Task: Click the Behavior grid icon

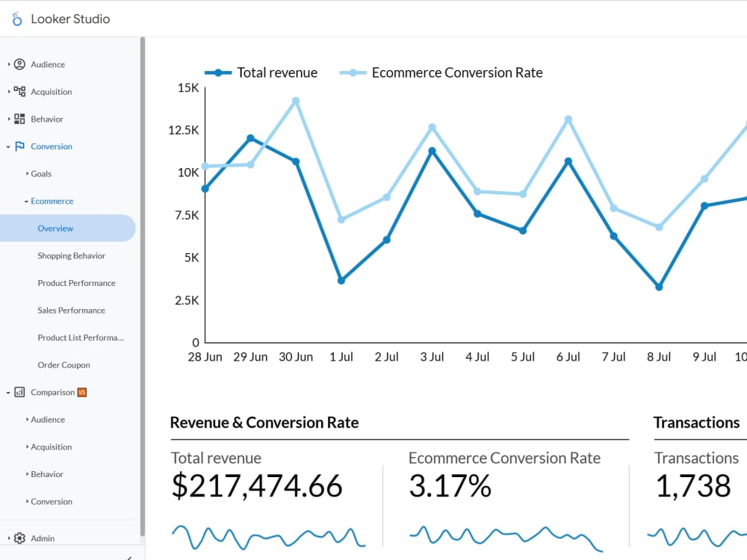Action: [x=21, y=119]
